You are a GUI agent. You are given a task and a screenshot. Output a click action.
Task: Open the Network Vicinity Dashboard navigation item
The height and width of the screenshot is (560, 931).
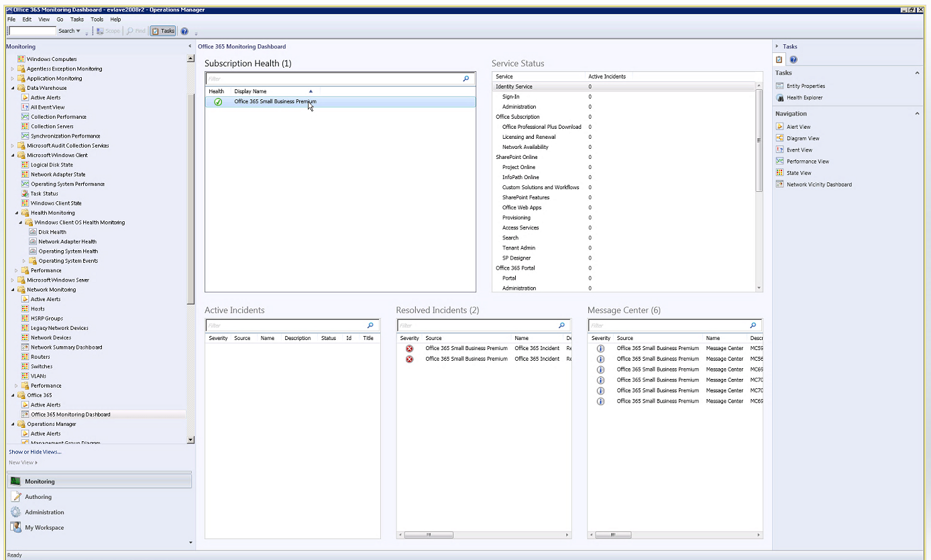tap(819, 184)
